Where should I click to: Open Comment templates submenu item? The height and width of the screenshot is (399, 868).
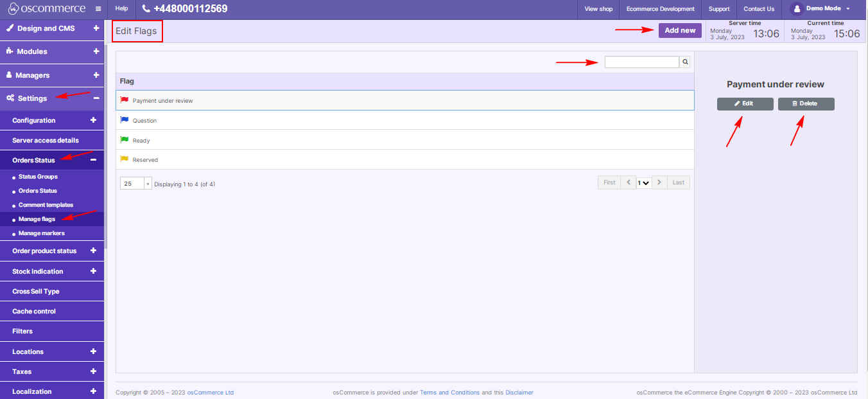pyautogui.click(x=46, y=205)
